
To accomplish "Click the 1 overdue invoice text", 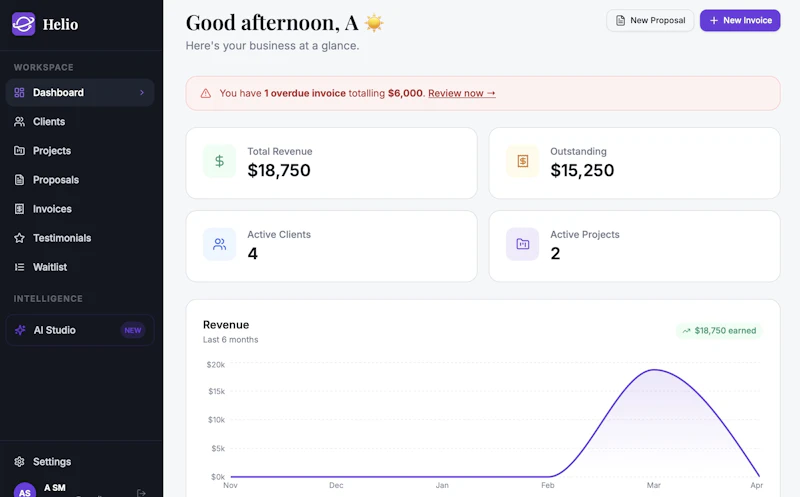I will click(305, 93).
